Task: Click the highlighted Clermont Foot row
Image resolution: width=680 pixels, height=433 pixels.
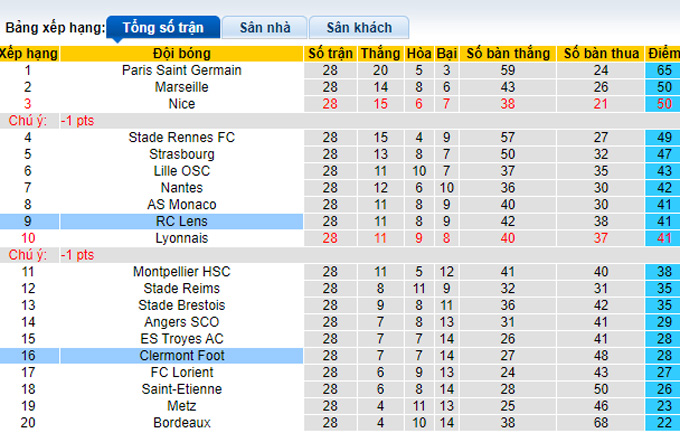Action: (182, 355)
